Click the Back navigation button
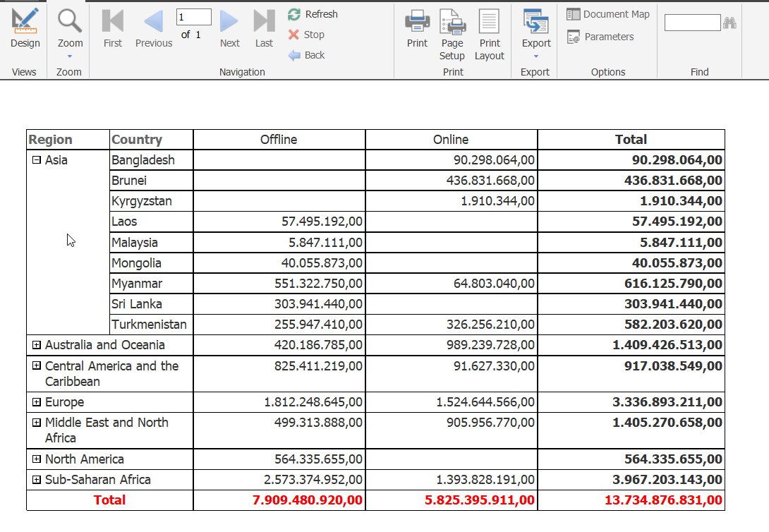This screenshot has height=532, width=769. click(x=307, y=55)
